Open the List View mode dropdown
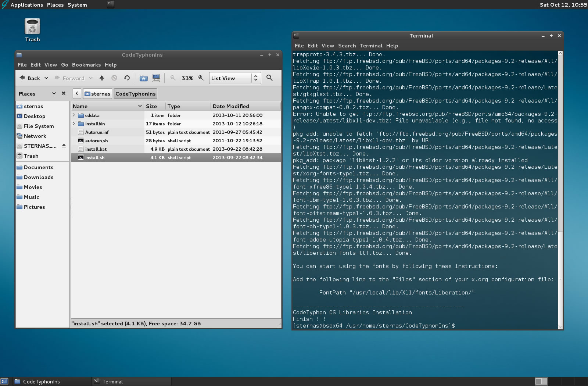The image size is (588, 386). coord(235,78)
